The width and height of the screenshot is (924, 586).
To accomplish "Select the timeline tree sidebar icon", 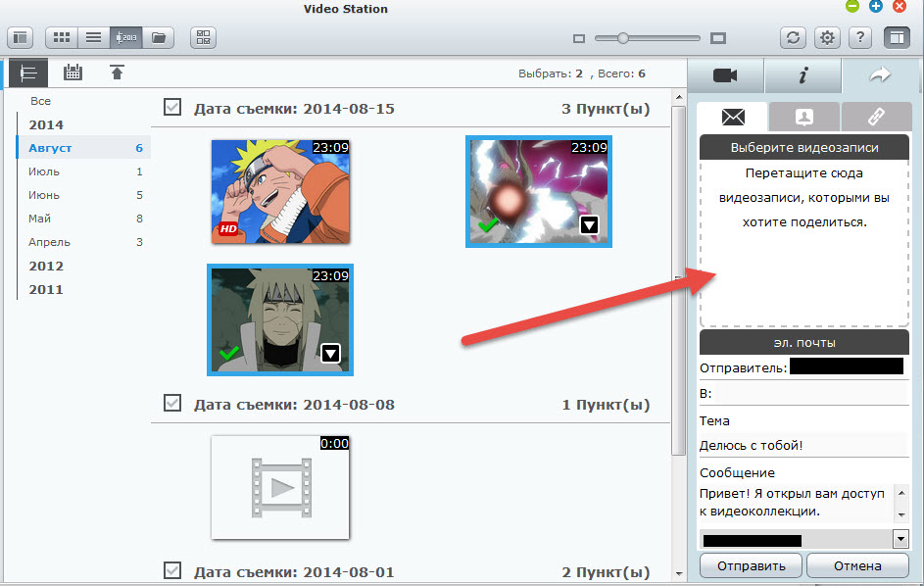I will (28, 73).
